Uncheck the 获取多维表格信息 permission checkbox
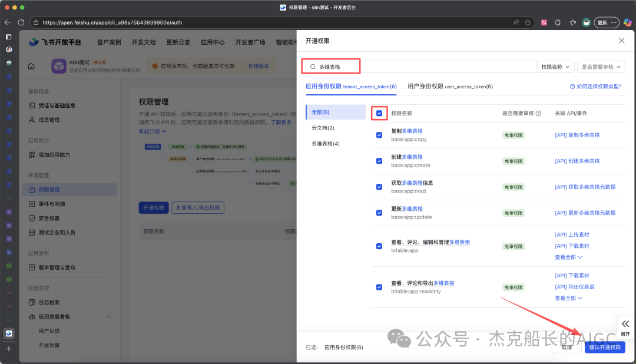The height and width of the screenshot is (364, 636). 379,187
